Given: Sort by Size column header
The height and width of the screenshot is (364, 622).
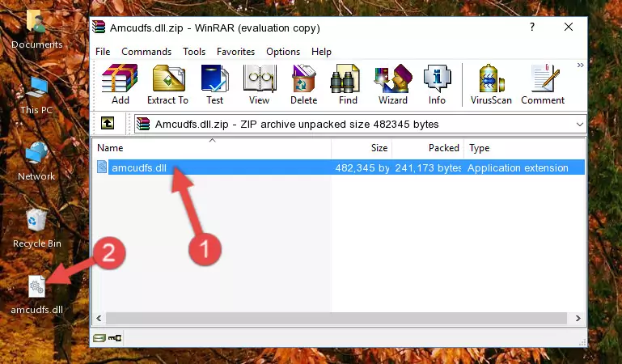Looking at the screenshot, I should coord(362,148).
